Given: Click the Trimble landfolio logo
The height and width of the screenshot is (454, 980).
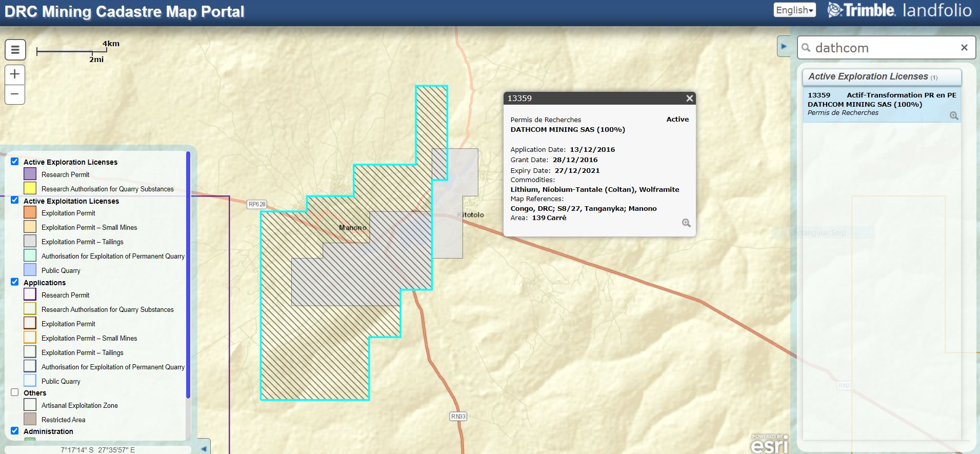Looking at the screenshot, I should coord(899,10).
